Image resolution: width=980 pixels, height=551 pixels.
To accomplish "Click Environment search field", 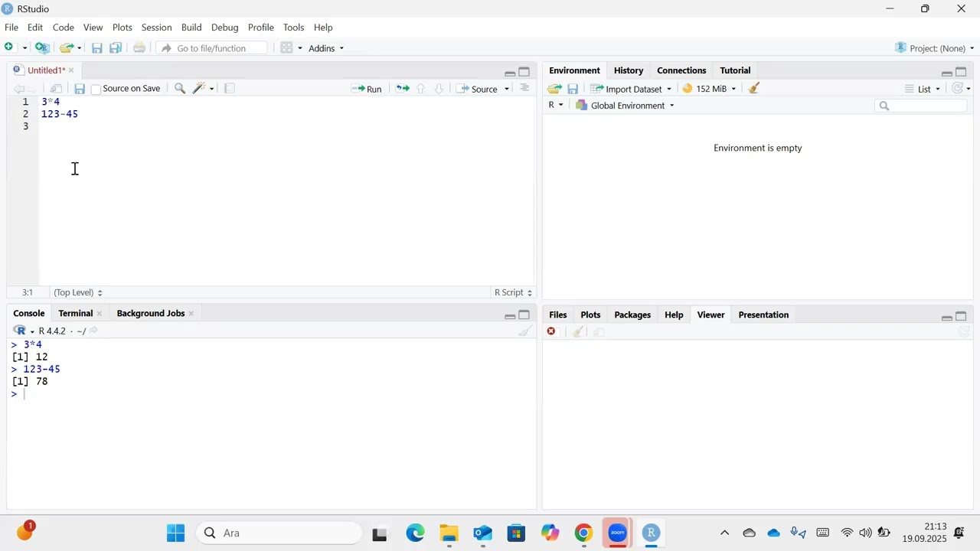I will [x=921, y=106].
